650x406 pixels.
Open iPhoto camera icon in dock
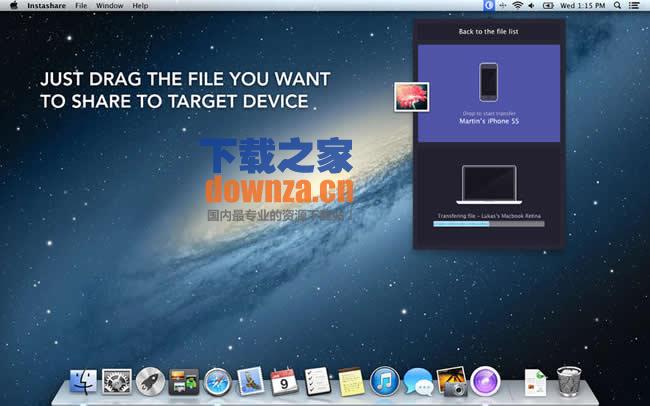coord(452,382)
